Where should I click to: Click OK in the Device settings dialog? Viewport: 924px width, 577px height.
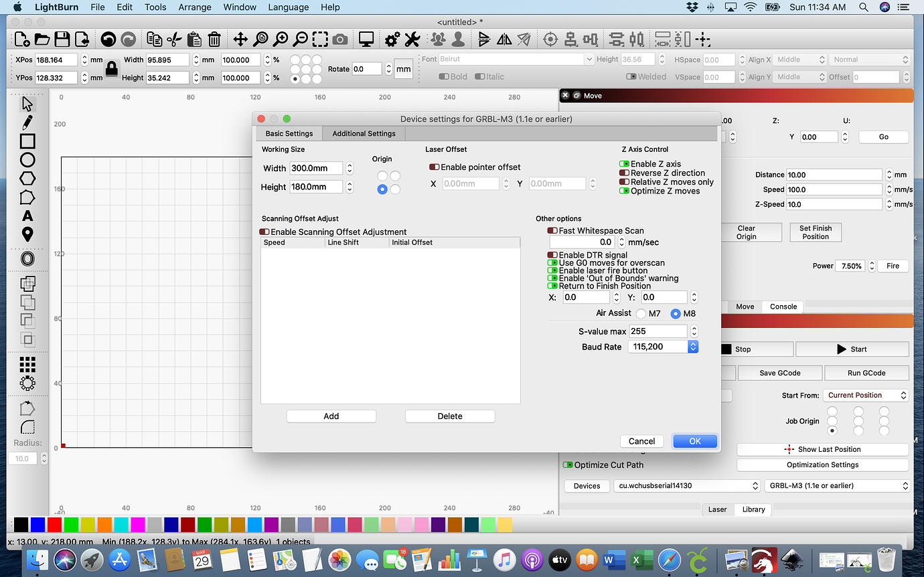pos(694,441)
